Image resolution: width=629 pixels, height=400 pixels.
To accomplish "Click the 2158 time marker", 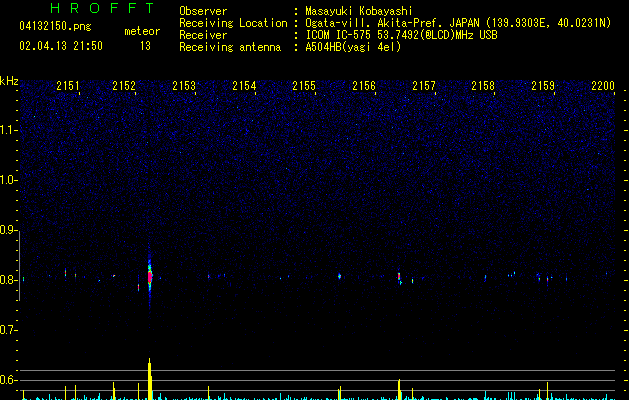I will [483, 86].
